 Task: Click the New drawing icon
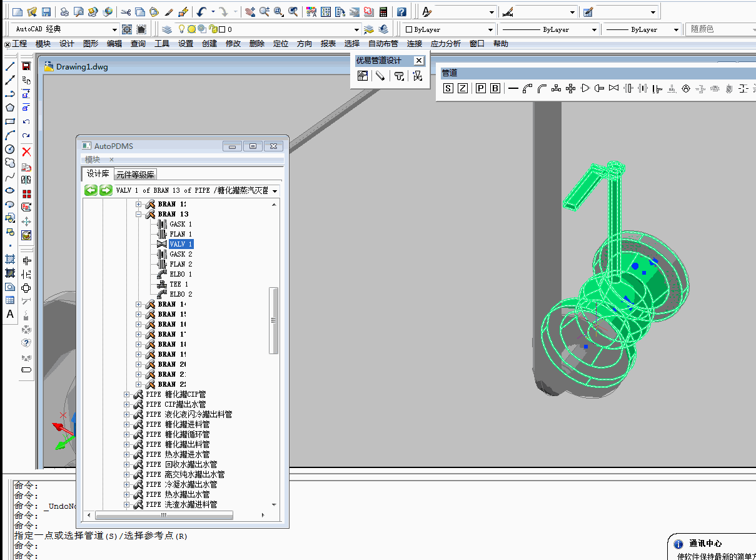pyautogui.click(x=18, y=12)
